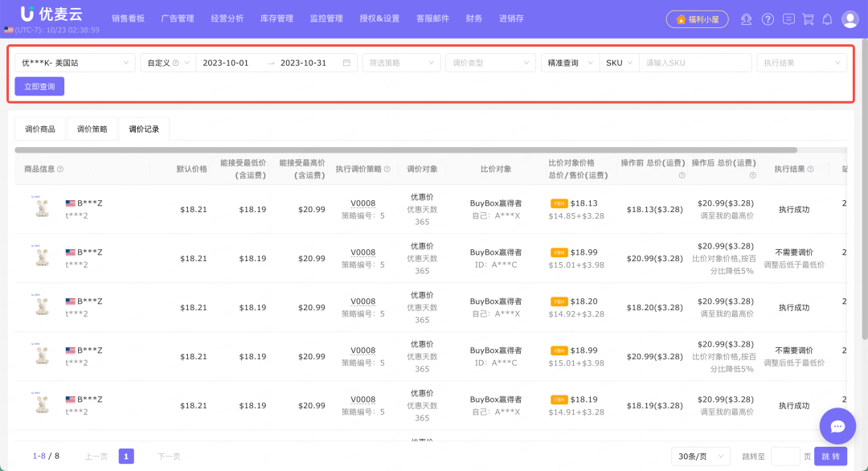This screenshot has width=868, height=471.
Task: Click the customer service headset icon
Action: tap(746, 18)
